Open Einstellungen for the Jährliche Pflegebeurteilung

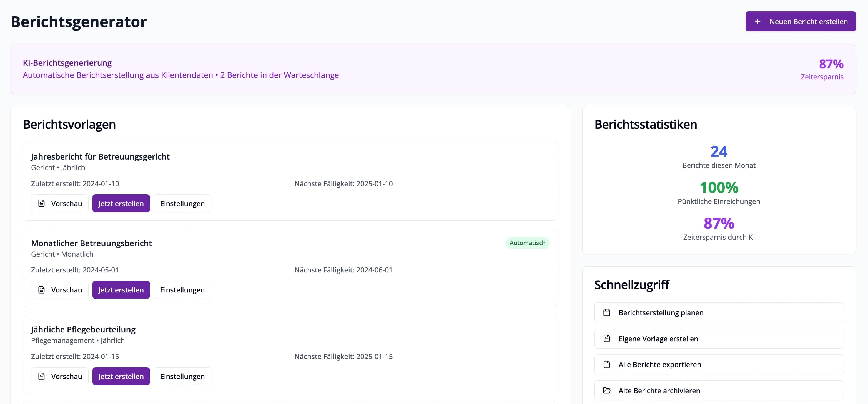tap(182, 377)
